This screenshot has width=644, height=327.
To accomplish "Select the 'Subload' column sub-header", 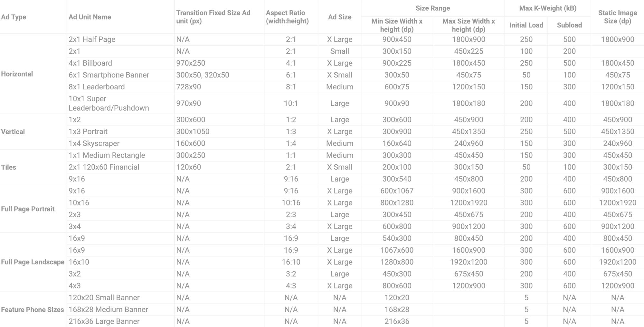I will (x=569, y=25).
